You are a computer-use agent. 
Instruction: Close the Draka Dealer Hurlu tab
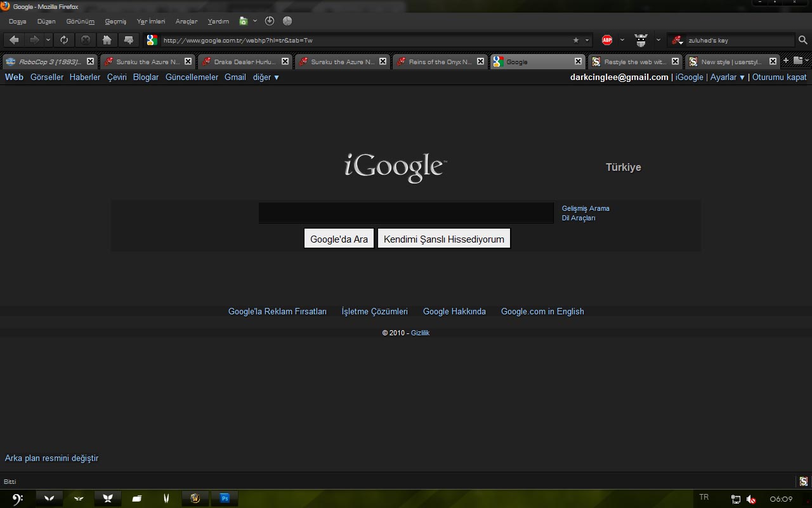tap(285, 62)
